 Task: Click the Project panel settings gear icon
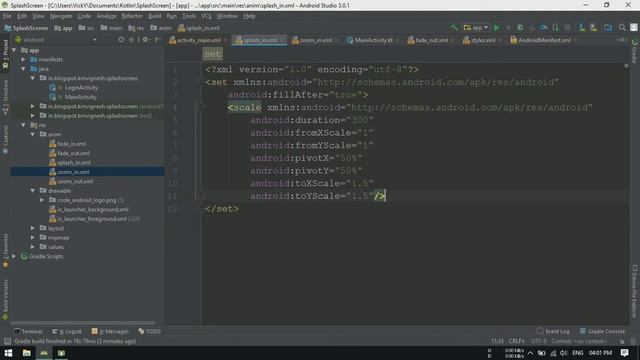[x=145, y=40]
